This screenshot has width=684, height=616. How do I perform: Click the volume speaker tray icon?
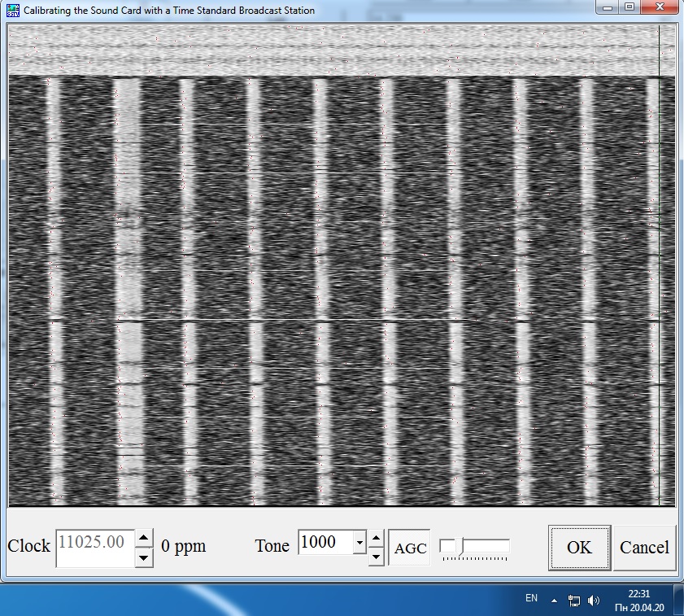point(593,601)
